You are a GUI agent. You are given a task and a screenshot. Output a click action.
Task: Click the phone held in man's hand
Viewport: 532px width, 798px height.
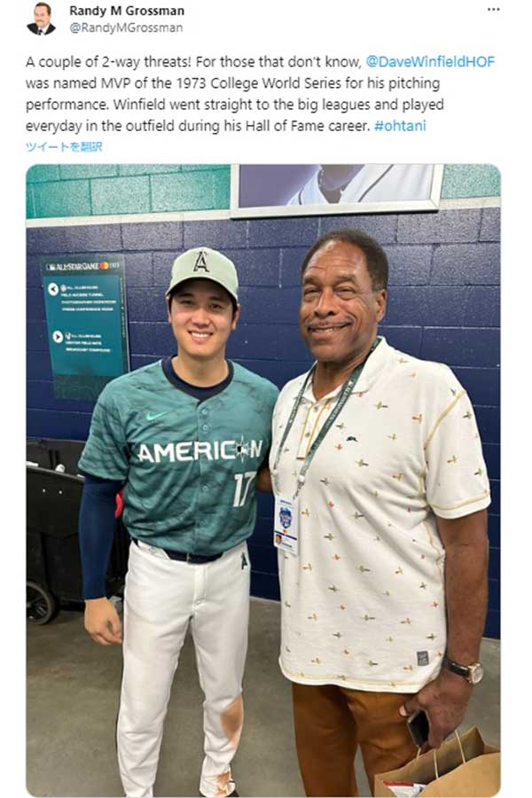pyautogui.click(x=419, y=727)
